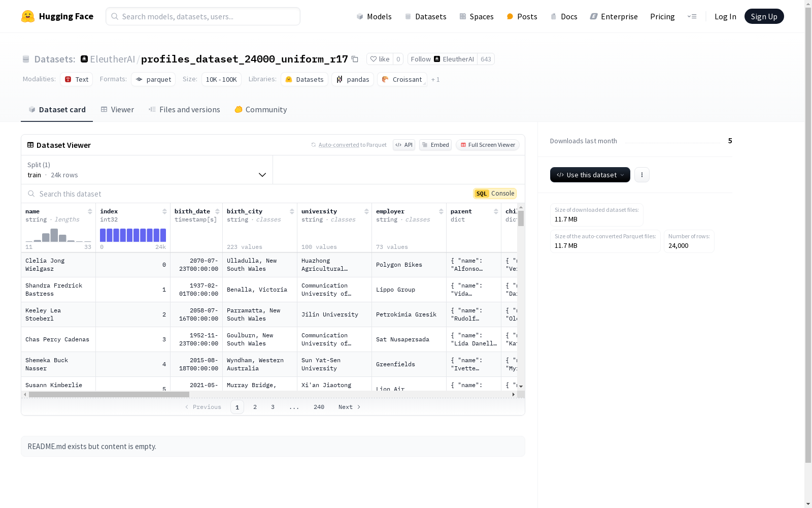The width and height of the screenshot is (812, 508).
Task: Open the Full Screen Viewer
Action: (488, 145)
